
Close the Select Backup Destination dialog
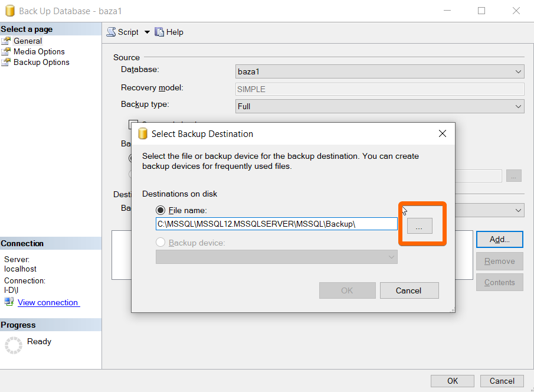tap(443, 133)
